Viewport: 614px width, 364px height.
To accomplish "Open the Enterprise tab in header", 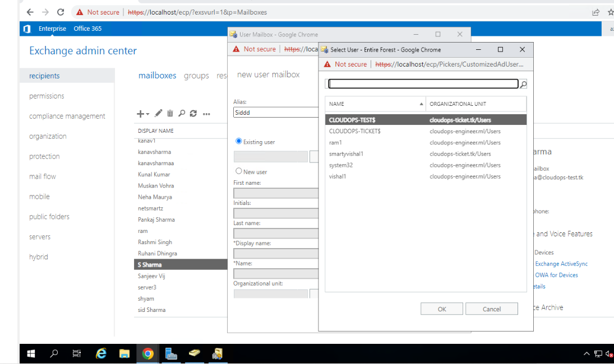I will click(52, 29).
